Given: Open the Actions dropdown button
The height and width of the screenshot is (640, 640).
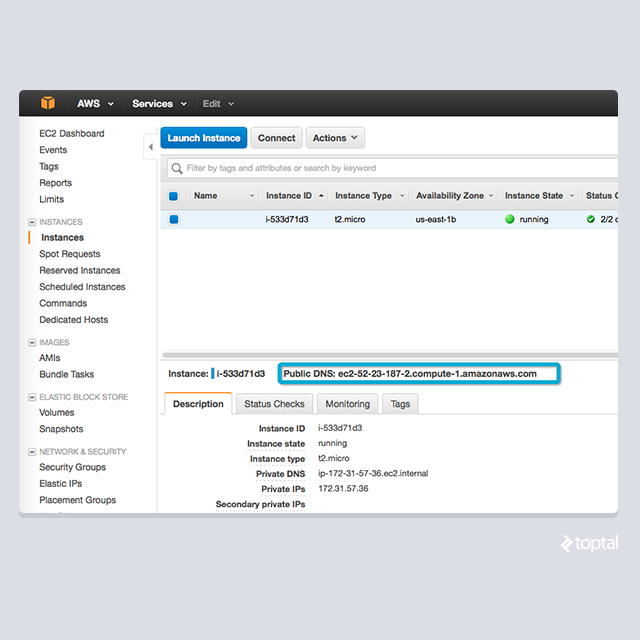Looking at the screenshot, I should coord(335,138).
